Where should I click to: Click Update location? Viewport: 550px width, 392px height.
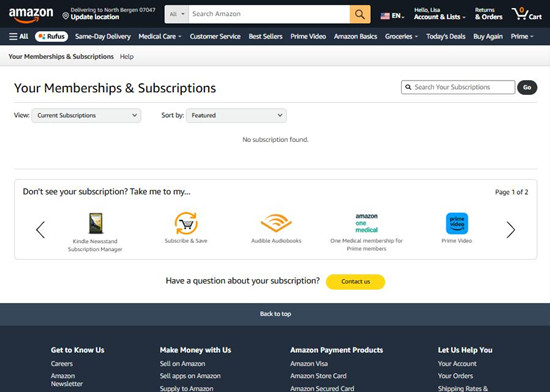tap(95, 17)
